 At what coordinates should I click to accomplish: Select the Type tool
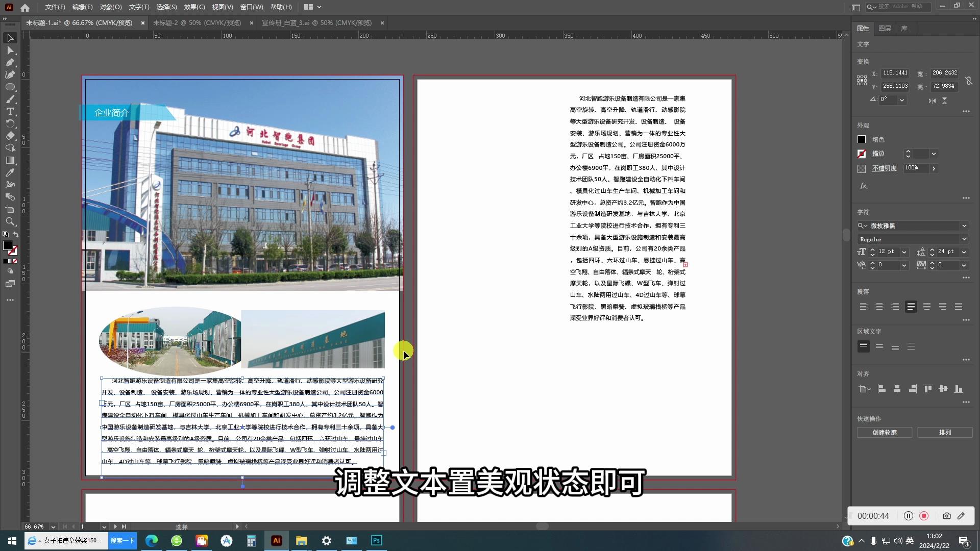click(10, 112)
